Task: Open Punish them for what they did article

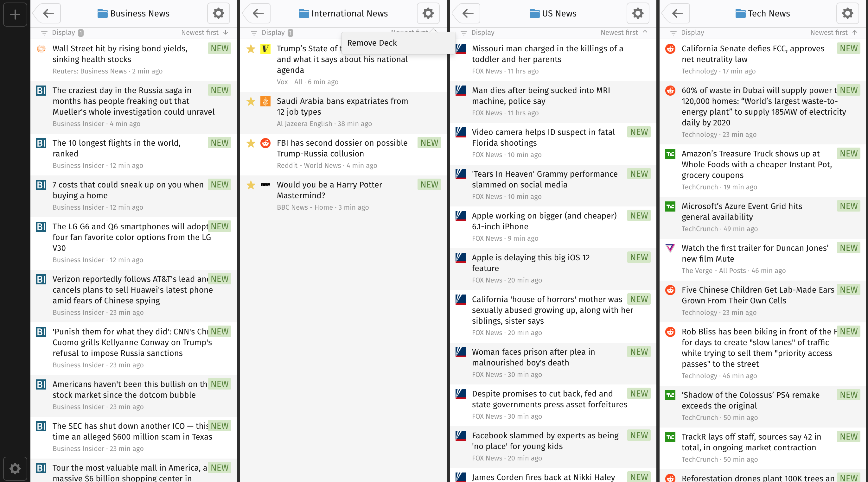Action: [133, 348]
